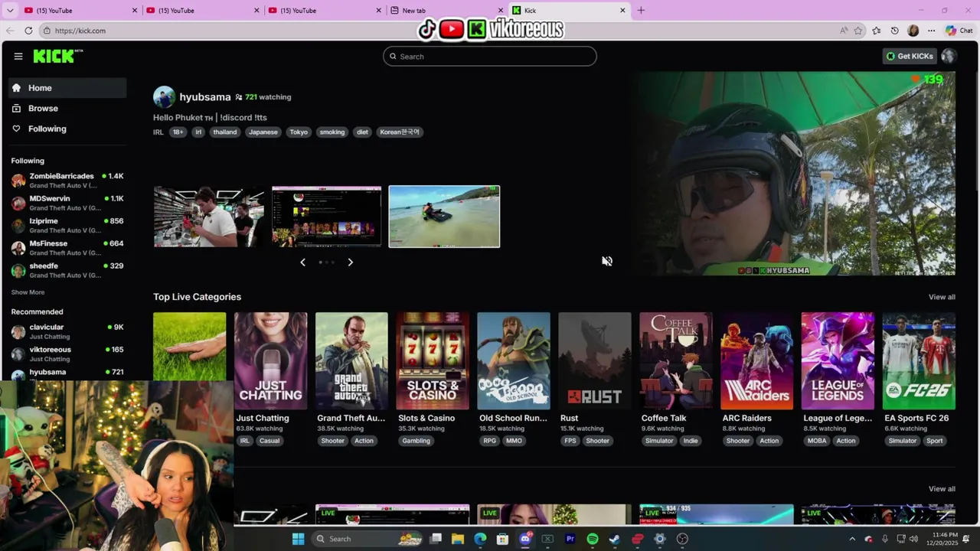Viewport: 980px width, 551px height.
Task: Select Browse in the sidebar
Action: [x=67, y=109]
